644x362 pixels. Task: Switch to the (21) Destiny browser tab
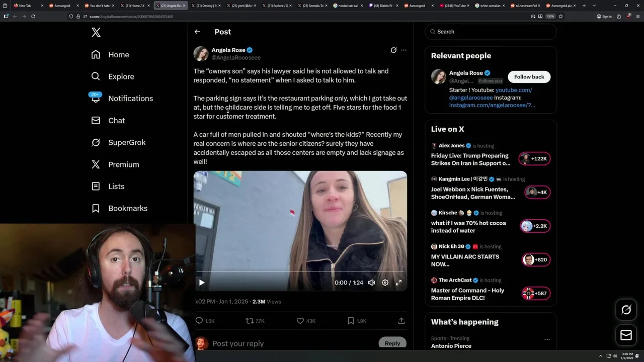coord(205,6)
